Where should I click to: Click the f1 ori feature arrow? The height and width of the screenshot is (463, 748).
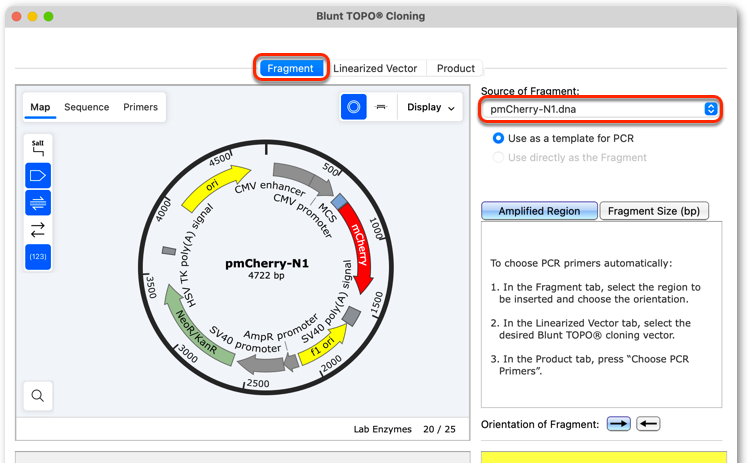point(323,345)
